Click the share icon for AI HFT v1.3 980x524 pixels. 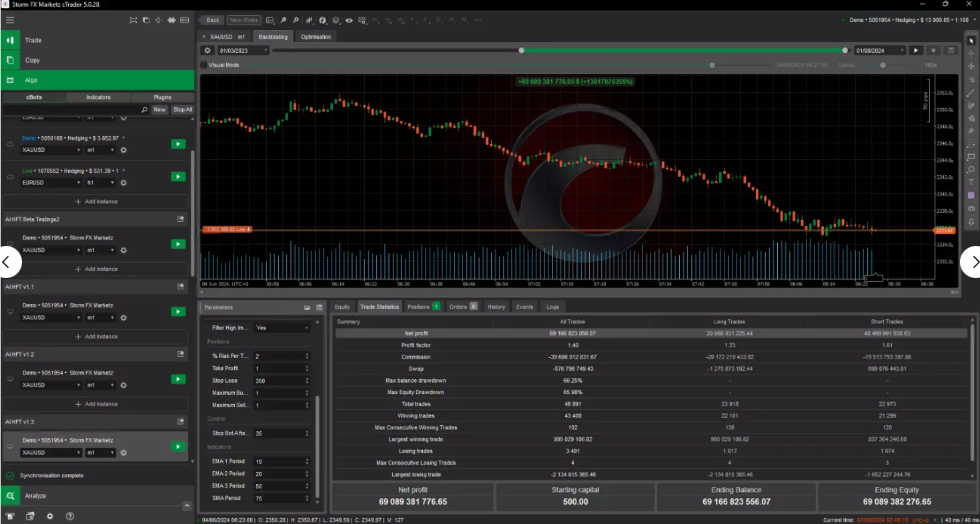pos(180,421)
